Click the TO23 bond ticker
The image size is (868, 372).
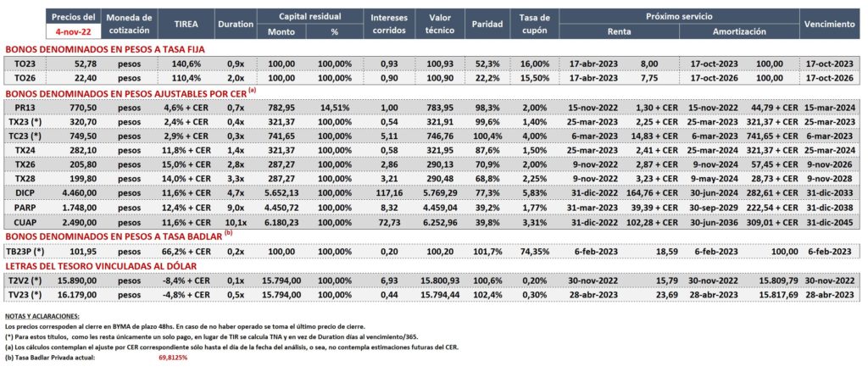point(26,64)
